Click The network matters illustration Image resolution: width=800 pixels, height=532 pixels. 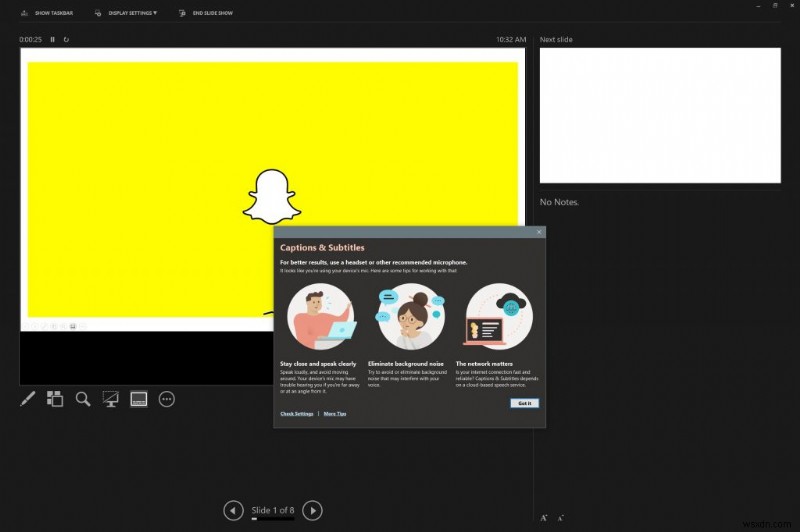point(498,316)
